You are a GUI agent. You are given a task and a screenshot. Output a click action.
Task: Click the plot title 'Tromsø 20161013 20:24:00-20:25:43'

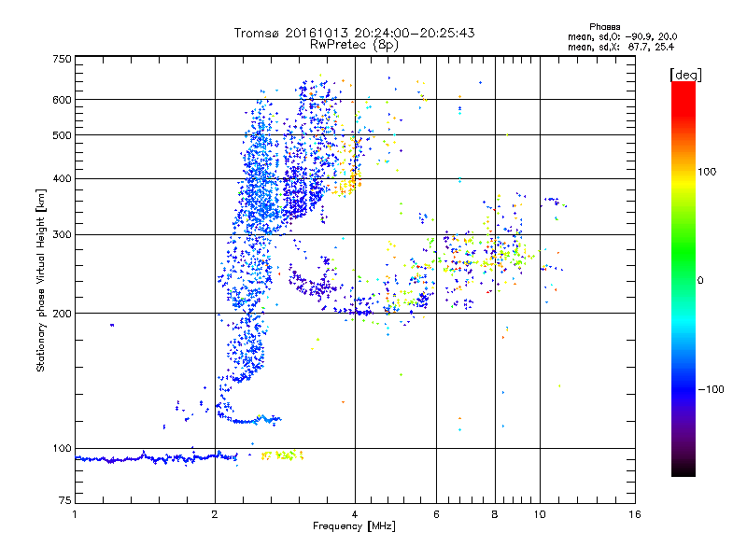354,33
